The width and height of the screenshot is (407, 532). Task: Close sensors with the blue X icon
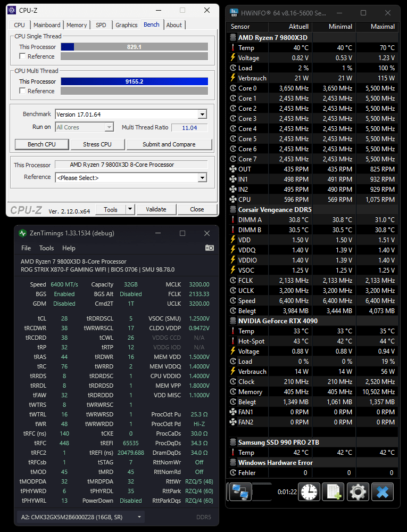point(383,492)
